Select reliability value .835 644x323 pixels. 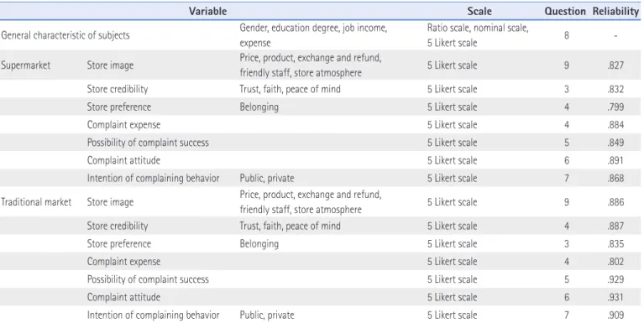pos(615,244)
